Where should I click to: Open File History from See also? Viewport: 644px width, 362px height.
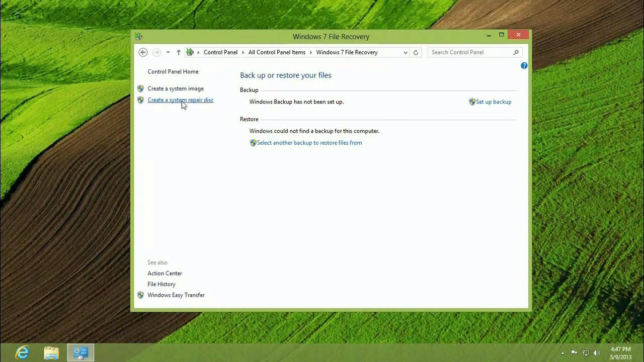pos(161,284)
